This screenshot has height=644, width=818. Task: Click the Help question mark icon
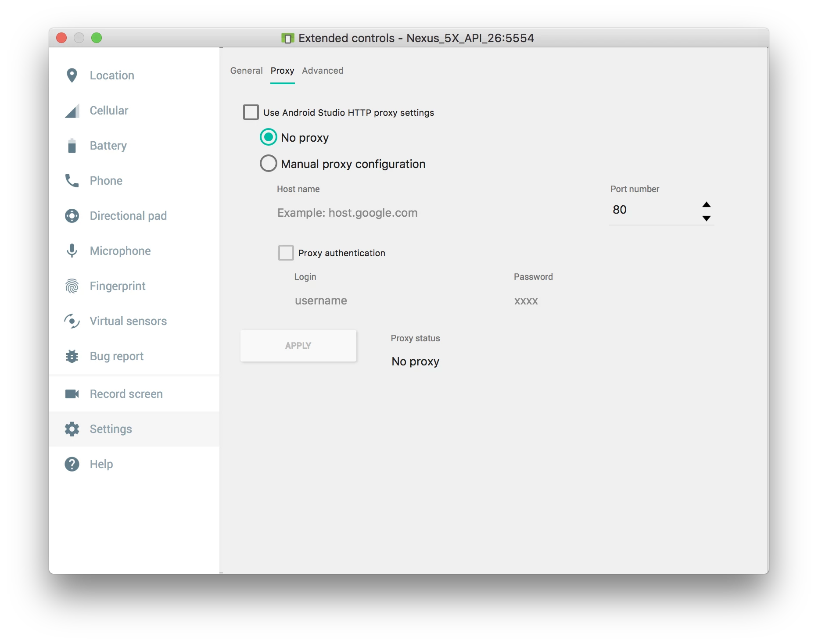[72, 464]
